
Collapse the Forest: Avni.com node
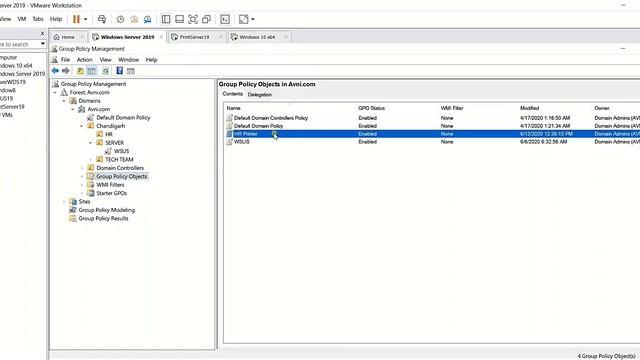[x=55, y=93]
